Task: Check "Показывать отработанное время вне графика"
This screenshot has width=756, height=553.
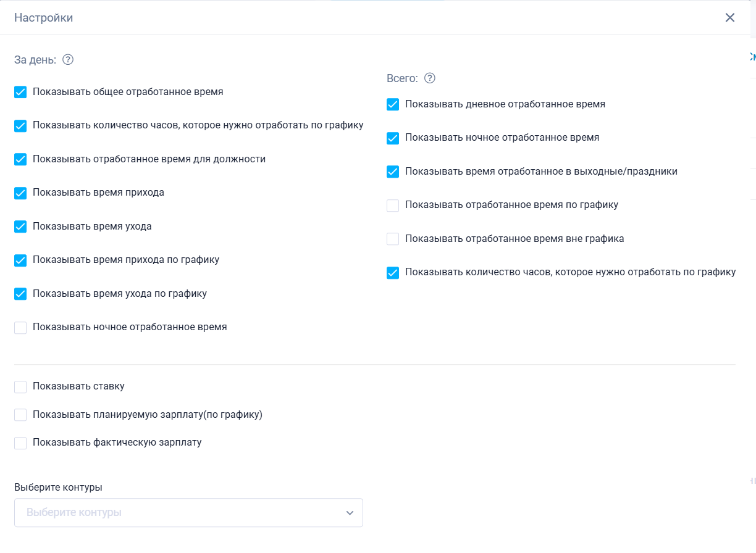Action: click(393, 239)
